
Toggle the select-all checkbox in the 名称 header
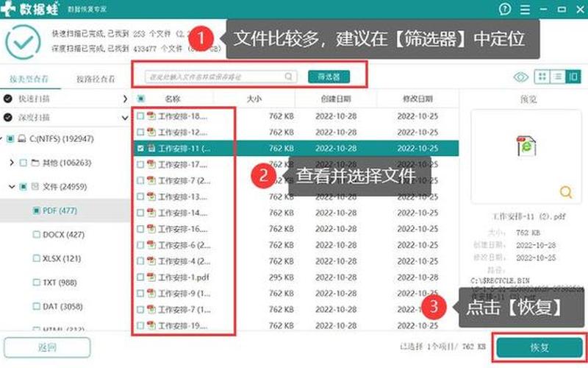pos(141,99)
